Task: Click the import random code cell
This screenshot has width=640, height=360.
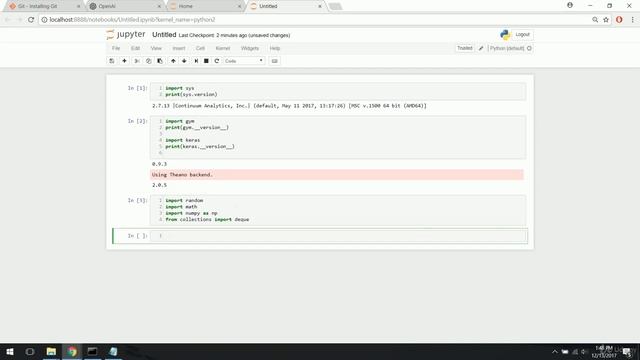Action: coord(338,210)
